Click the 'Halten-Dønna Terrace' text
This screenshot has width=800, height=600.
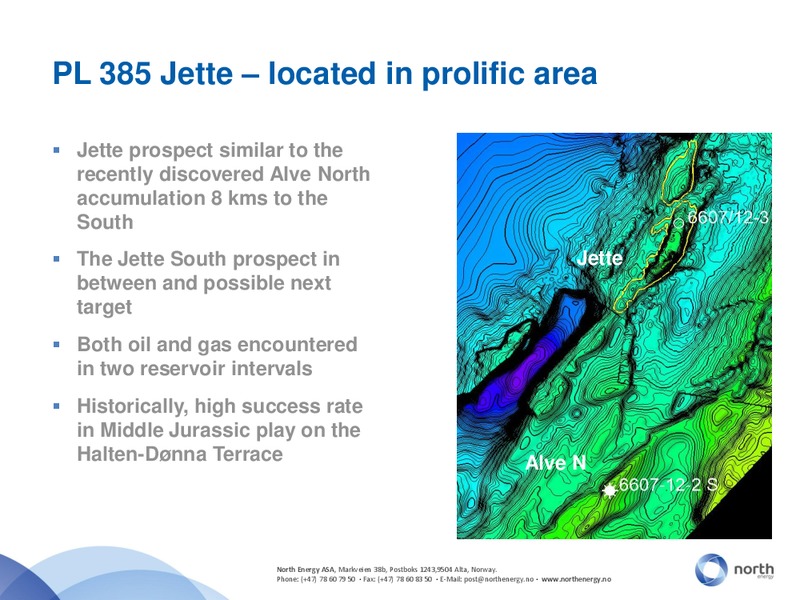click(x=180, y=454)
